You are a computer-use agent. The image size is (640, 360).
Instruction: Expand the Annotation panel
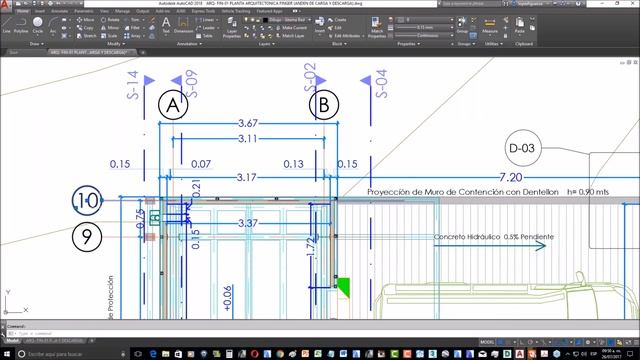point(189,44)
